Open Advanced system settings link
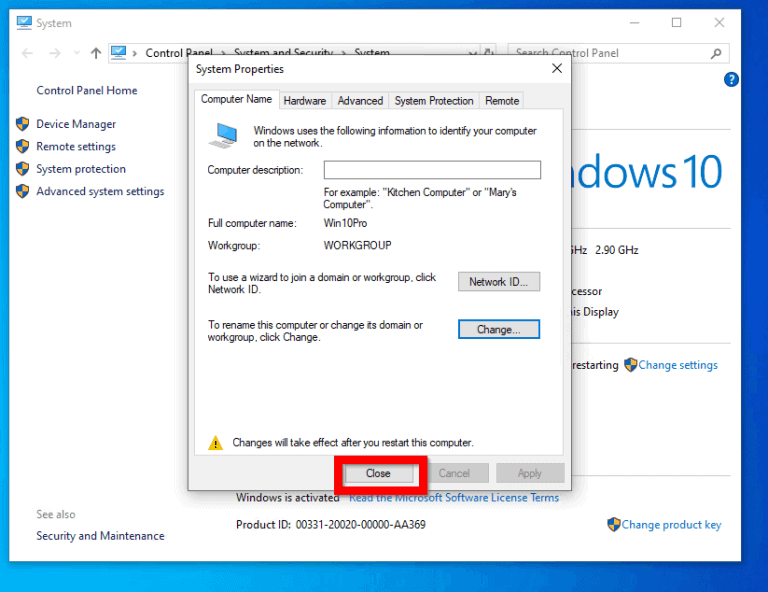The width and height of the screenshot is (768, 592). pyautogui.click(x=100, y=191)
